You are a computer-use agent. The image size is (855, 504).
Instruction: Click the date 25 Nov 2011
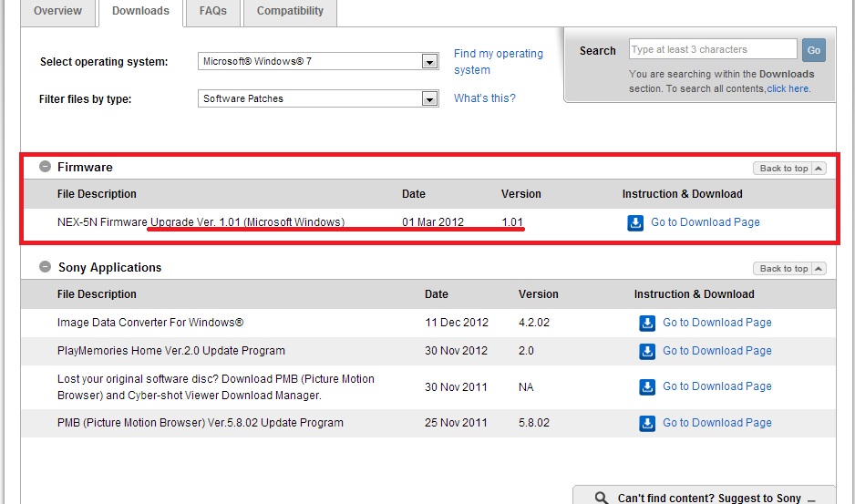point(456,423)
